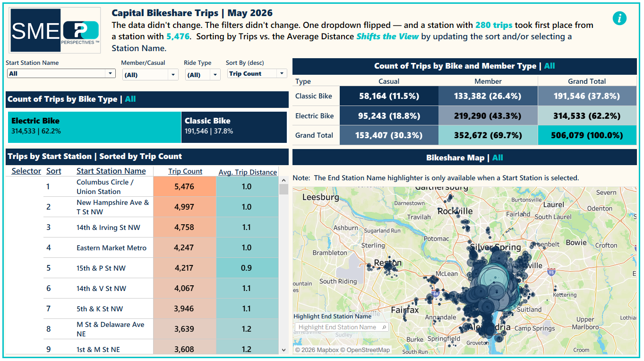Select station 5th & K St NW
This screenshot has width=644, height=361.
[x=100, y=309]
